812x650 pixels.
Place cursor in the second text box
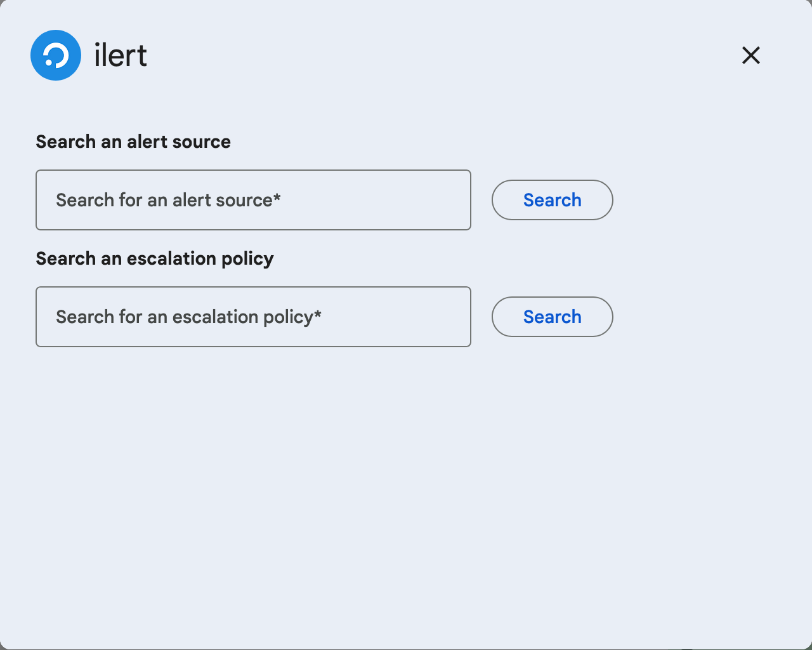point(253,317)
